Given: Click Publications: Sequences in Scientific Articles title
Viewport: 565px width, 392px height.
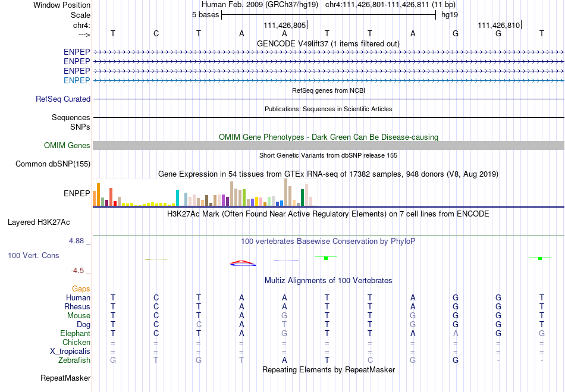Looking at the screenshot, I should 328,109.
